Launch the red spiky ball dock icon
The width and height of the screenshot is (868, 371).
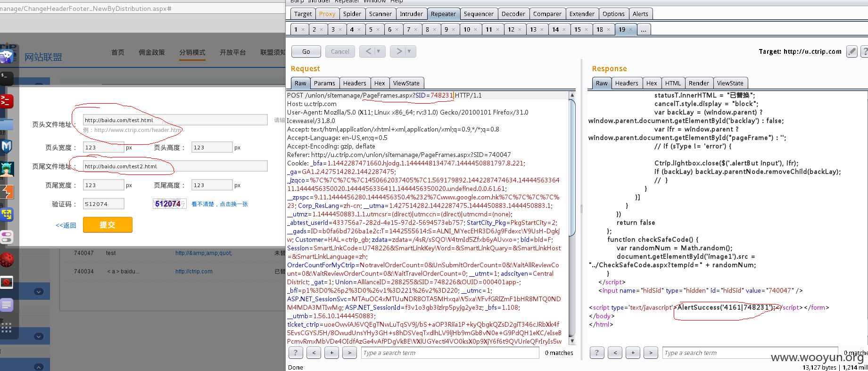click(7, 260)
